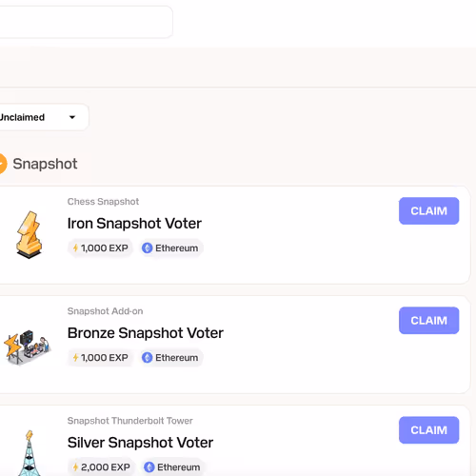Open the Iron Snapshot Voter title

coord(134,224)
